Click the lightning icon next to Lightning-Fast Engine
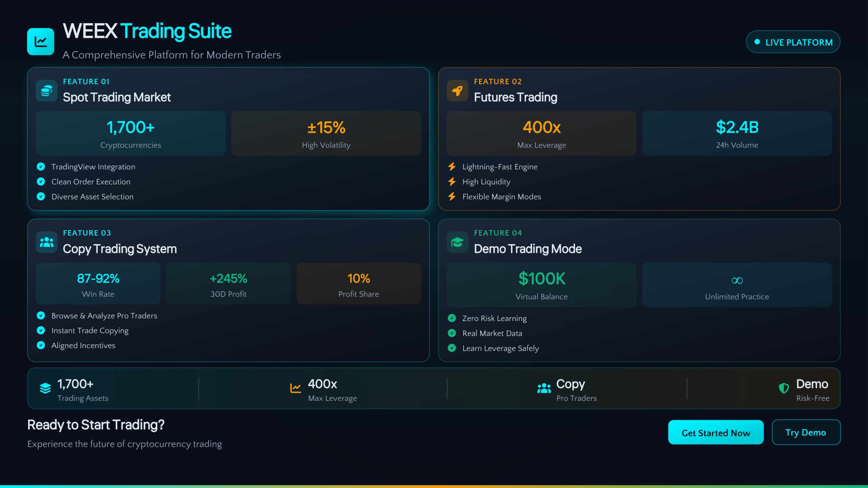Screen dimensions: 868x488 [x=452, y=166]
